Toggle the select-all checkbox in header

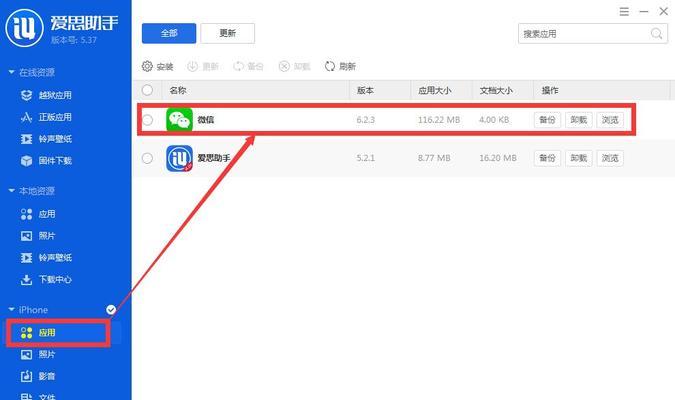pyautogui.click(x=147, y=90)
